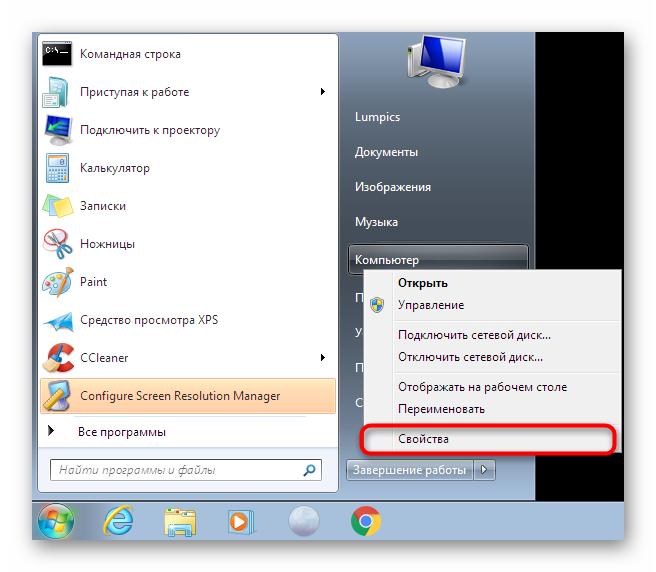
Task: Open the Calculator icon (Калькулятор)
Action: 57,168
